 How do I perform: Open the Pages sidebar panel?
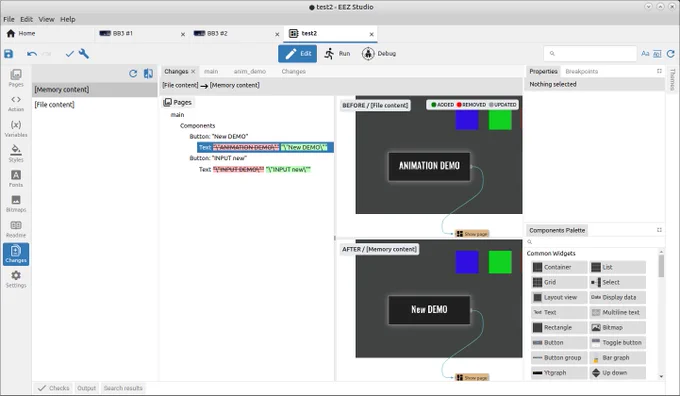coord(16,78)
